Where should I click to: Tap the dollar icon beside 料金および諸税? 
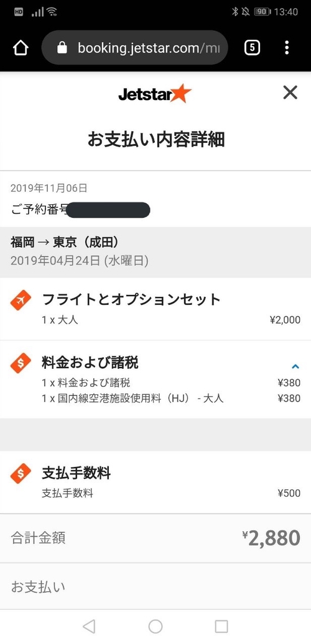21,363
